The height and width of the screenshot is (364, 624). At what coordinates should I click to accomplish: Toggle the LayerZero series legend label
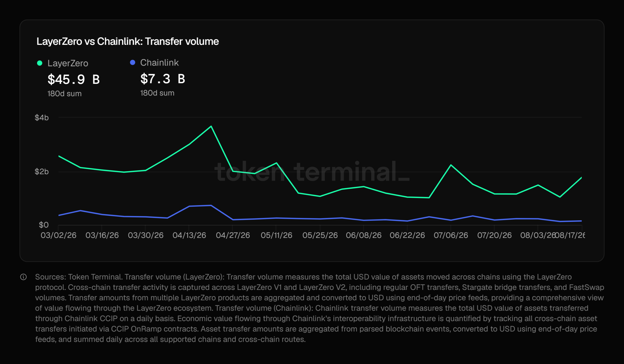pyautogui.click(x=68, y=63)
